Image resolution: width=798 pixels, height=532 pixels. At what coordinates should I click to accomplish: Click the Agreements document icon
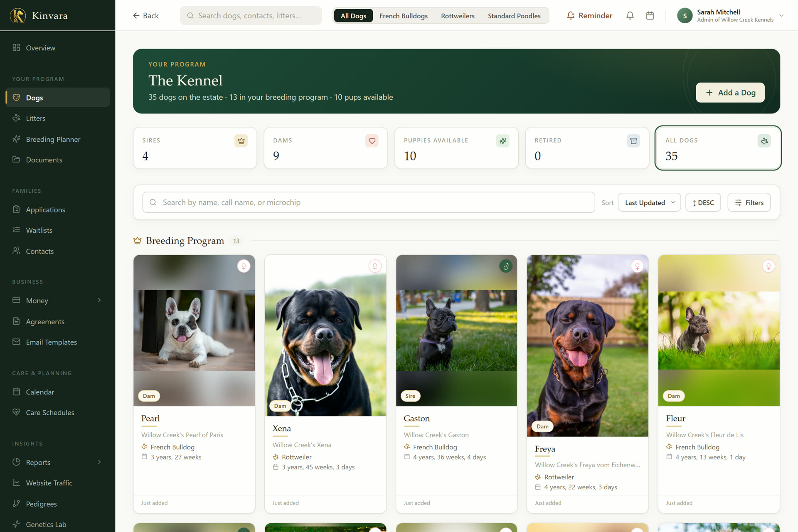[16, 321]
